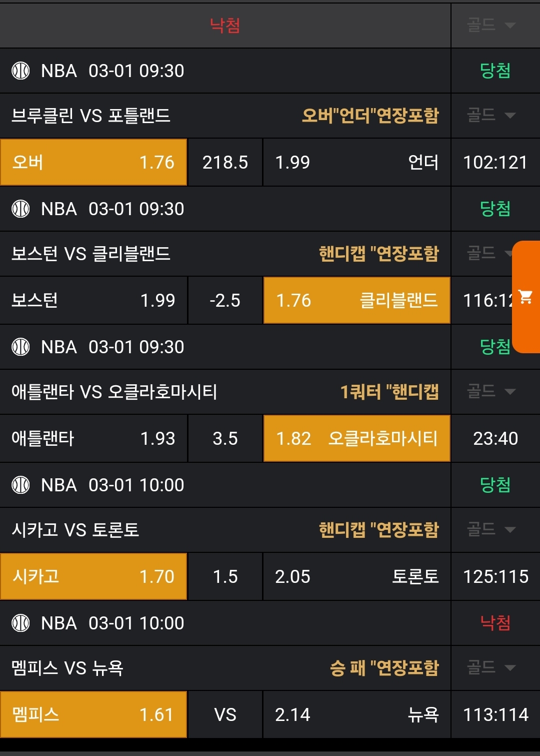Viewport: 540px width, 756px height.
Task: Open the orange shopping cart button
Action: (525, 297)
